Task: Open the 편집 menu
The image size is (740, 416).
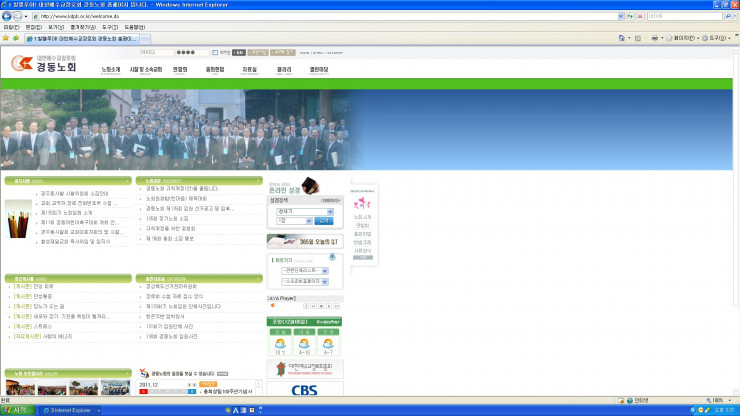Action: pyautogui.click(x=33, y=27)
